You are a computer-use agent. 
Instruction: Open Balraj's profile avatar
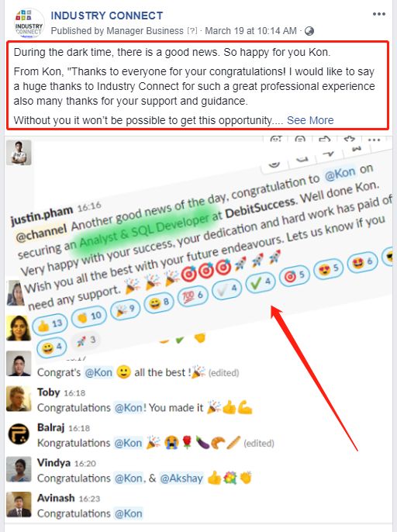pyautogui.click(x=19, y=434)
